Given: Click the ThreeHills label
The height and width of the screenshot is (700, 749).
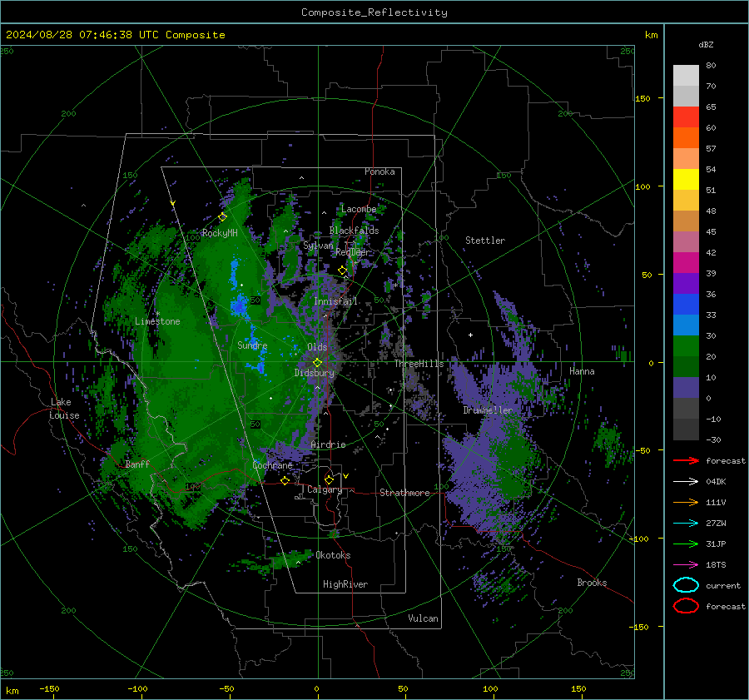Looking at the screenshot, I should point(419,364).
